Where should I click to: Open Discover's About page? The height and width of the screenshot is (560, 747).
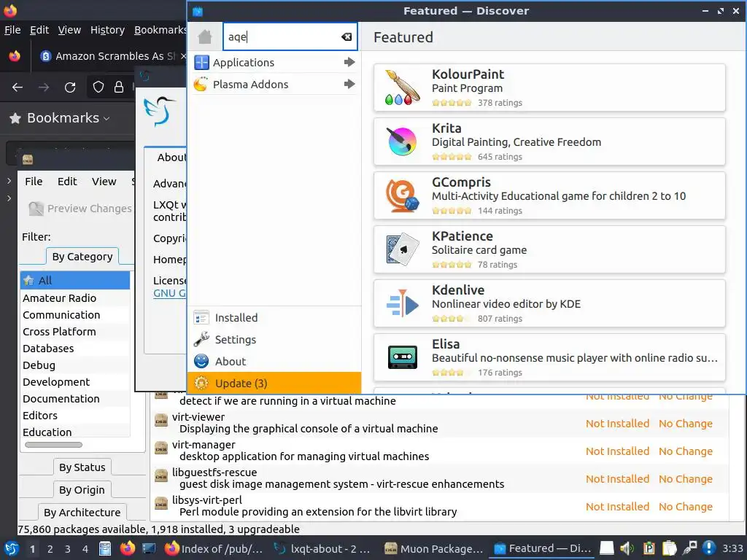[274, 362]
